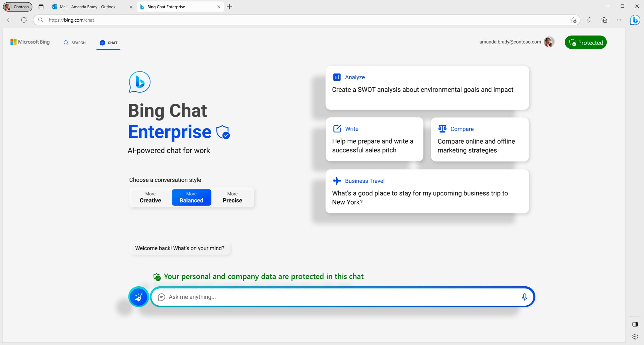Click the 'Choose a conversation style' label
The image size is (644, 345).
point(165,180)
